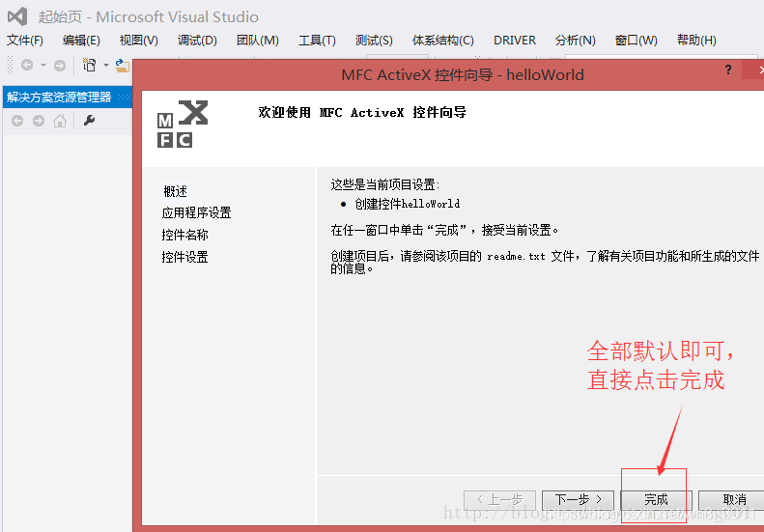Click the New Project toolbar icon
The image size is (764, 532).
tap(89, 65)
